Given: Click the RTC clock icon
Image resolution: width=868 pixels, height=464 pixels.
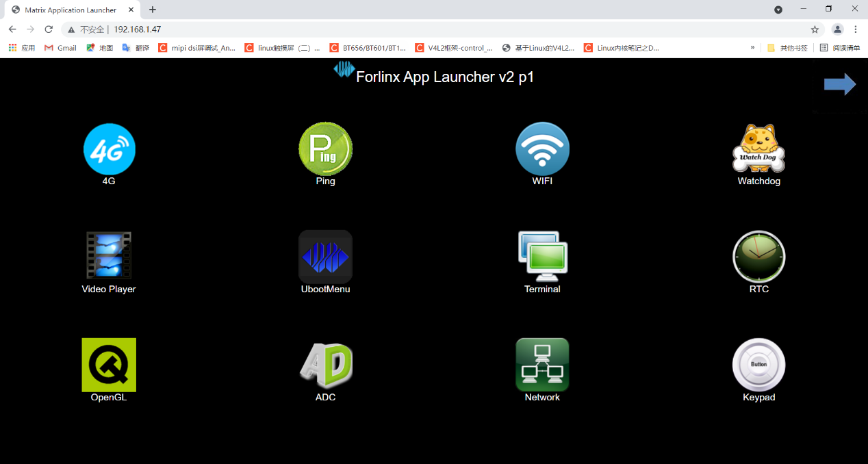Looking at the screenshot, I should 758,257.
